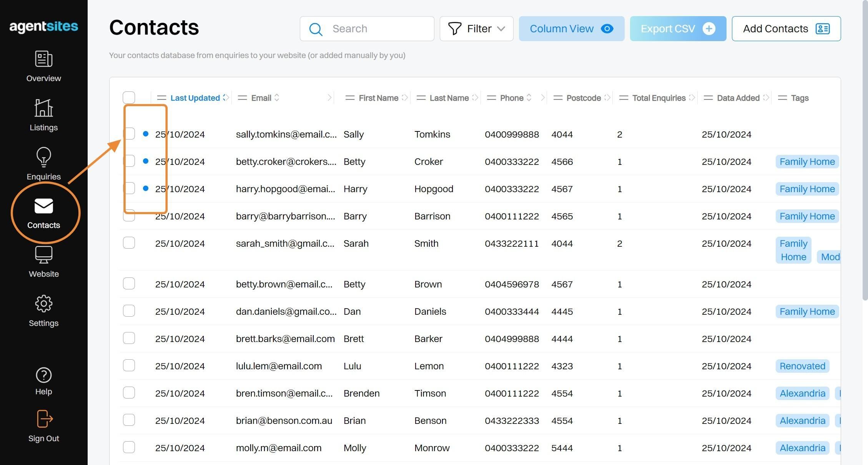The image size is (868, 465).
Task: Click the Help question mark icon
Action: (43, 375)
